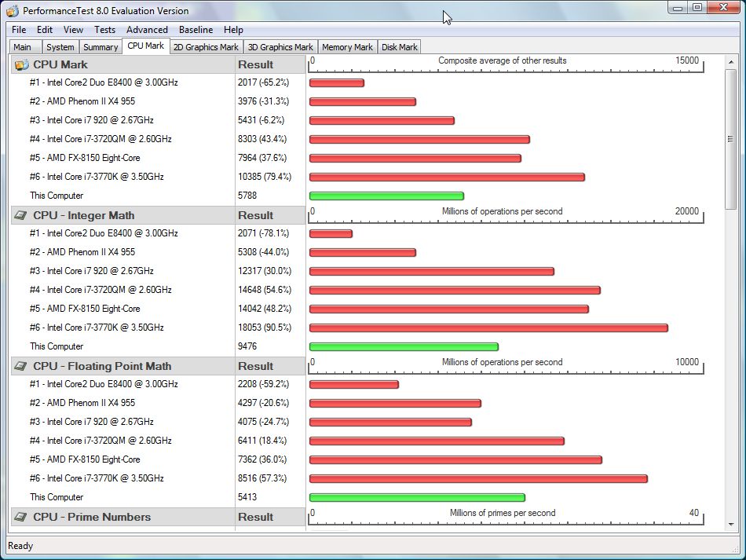Click the CPU - Integer Math section header
This screenshot has height=560, width=746.
tap(123, 215)
